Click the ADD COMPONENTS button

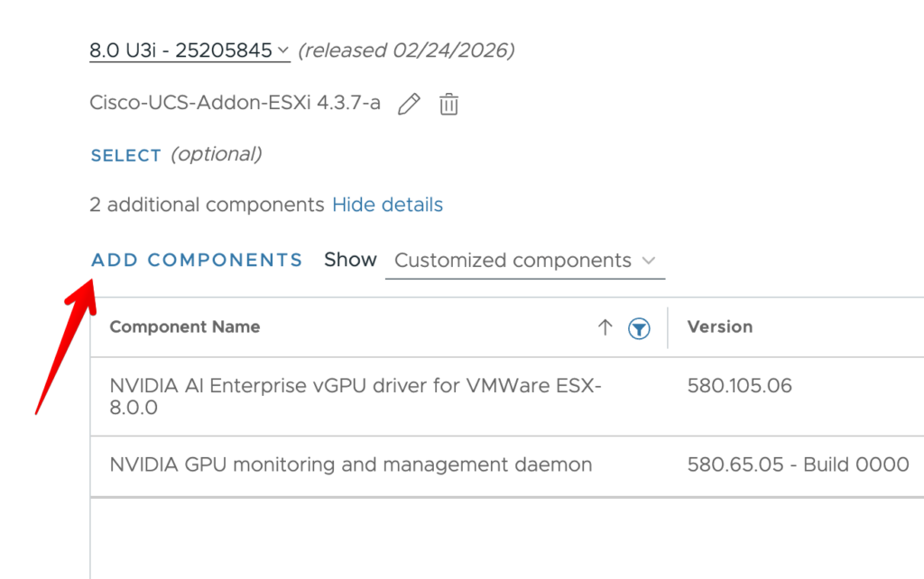[197, 260]
